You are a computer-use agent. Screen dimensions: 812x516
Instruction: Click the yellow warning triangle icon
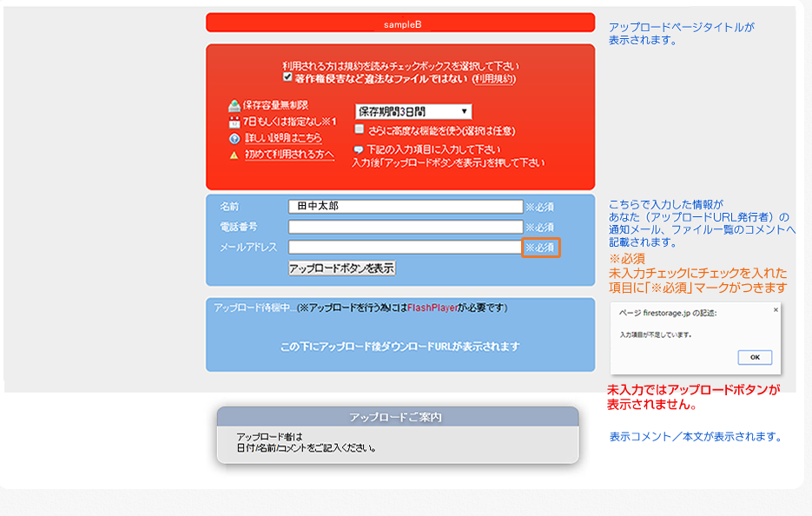click(233, 153)
